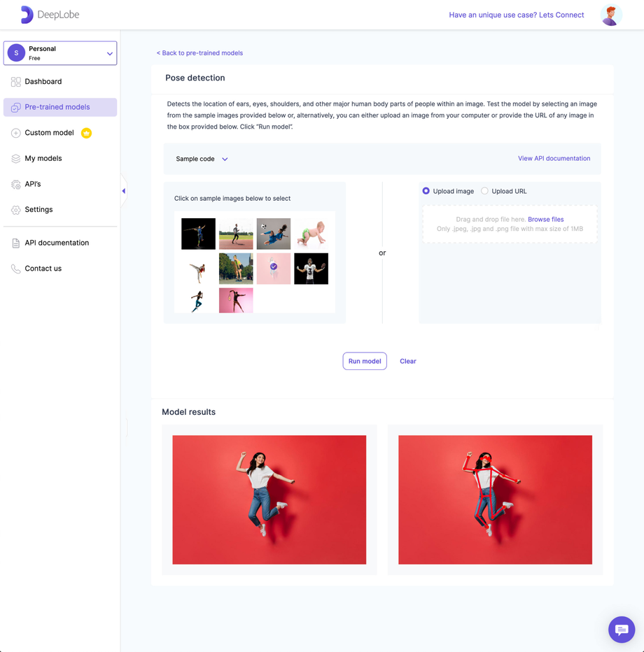Open the Sample code dropdown
The height and width of the screenshot is (652, 644).
[201, 159]
